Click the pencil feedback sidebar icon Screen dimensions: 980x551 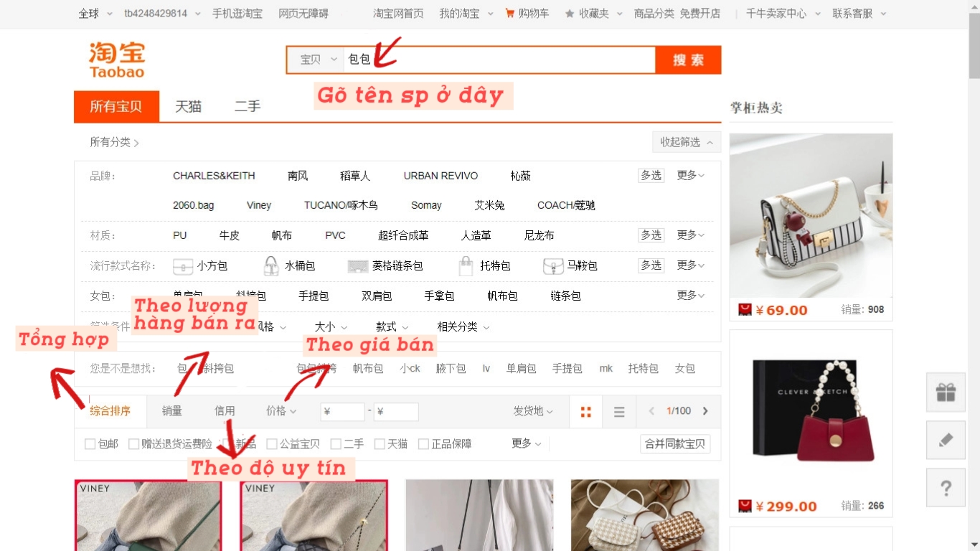946,440
